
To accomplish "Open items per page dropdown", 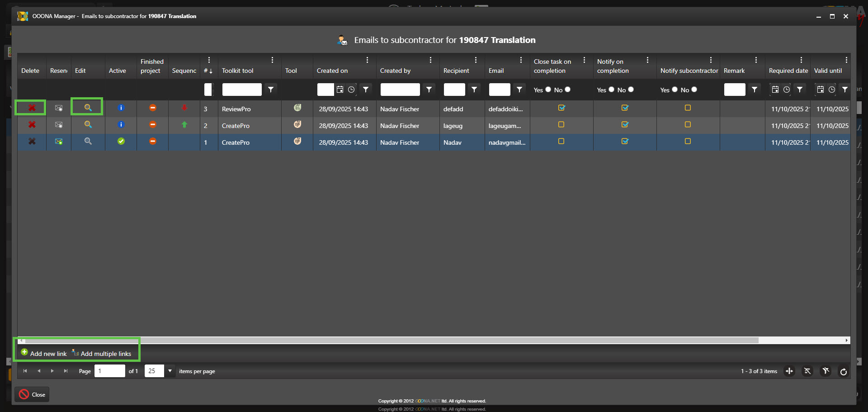I will 170,371.
